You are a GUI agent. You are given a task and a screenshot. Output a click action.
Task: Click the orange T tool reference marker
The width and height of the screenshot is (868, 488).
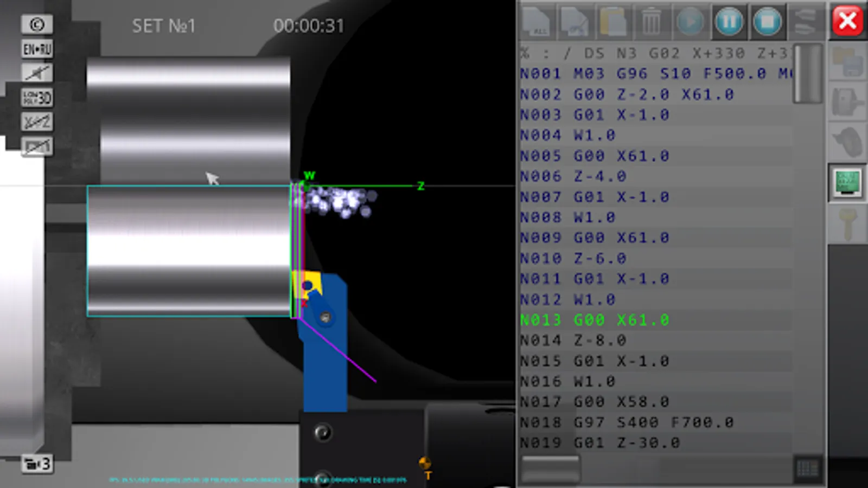pyautogui.click(x=425, y=468)
